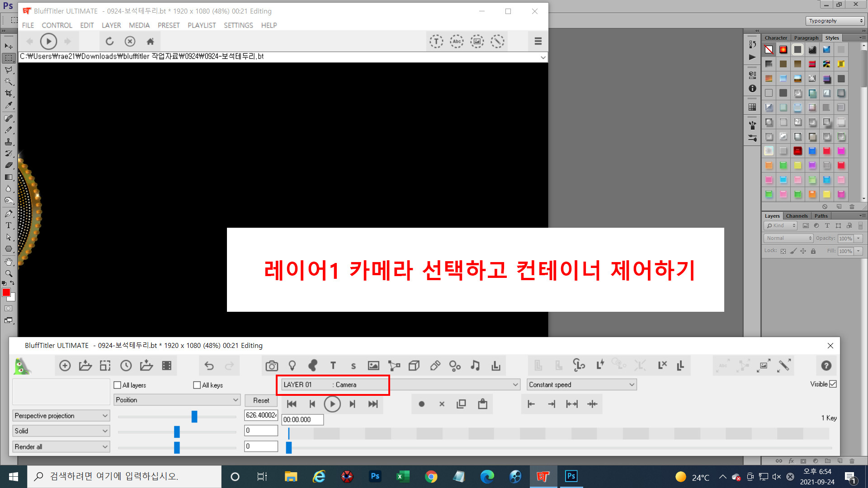Open the LAYER menu
The image size is (868, 488).
point(111,25)
